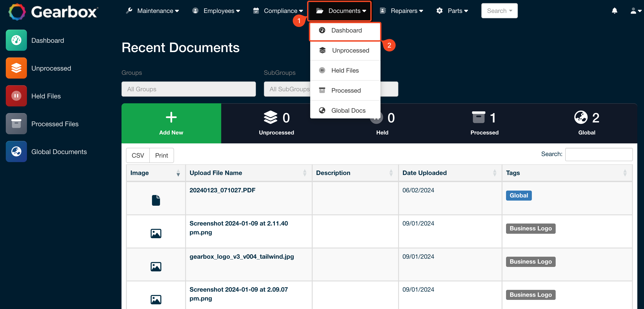Screen dimensions: 644x309
Task: Open the All Groups selector
Action: (188, 89)
